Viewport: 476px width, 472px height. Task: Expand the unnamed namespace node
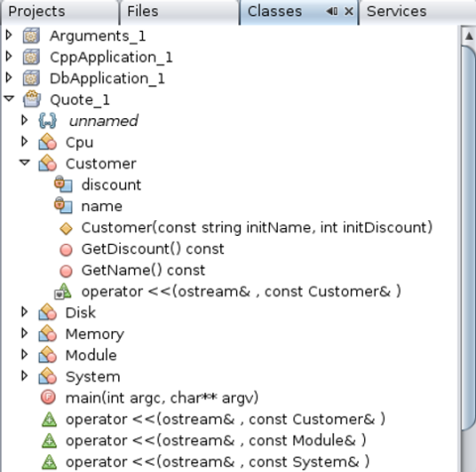pyautogui.click(x=25, y=120)
